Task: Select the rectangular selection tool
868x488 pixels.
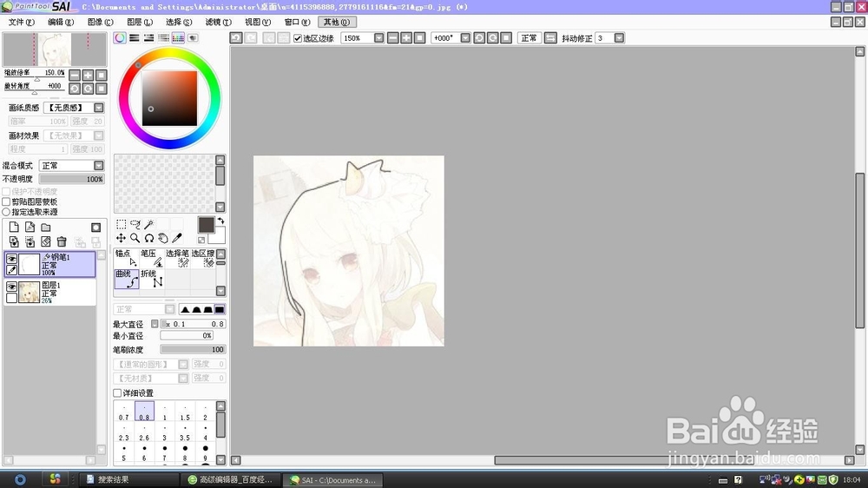Action: [x=121, y=224]
